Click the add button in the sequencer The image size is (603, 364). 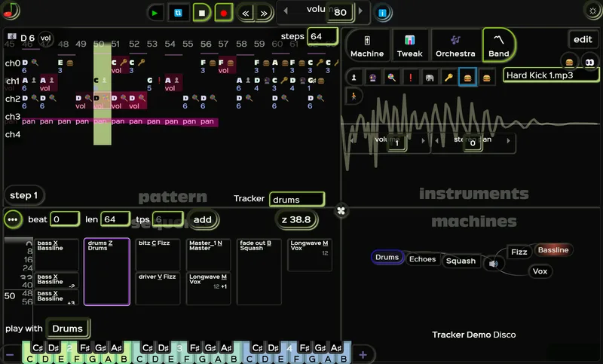tap(203, 219)
